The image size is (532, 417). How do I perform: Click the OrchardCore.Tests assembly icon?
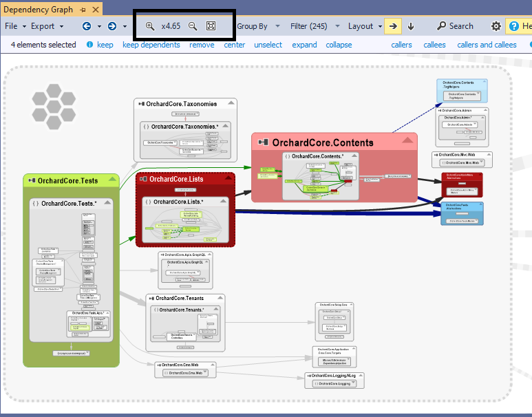[x=32, y=180]
